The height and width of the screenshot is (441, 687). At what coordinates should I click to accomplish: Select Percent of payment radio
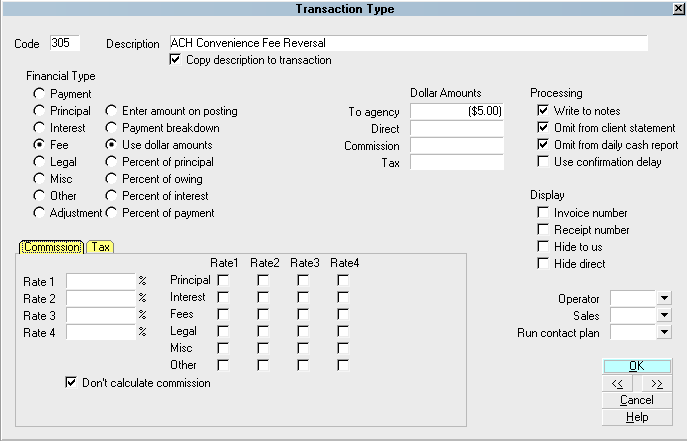[111, 212]
